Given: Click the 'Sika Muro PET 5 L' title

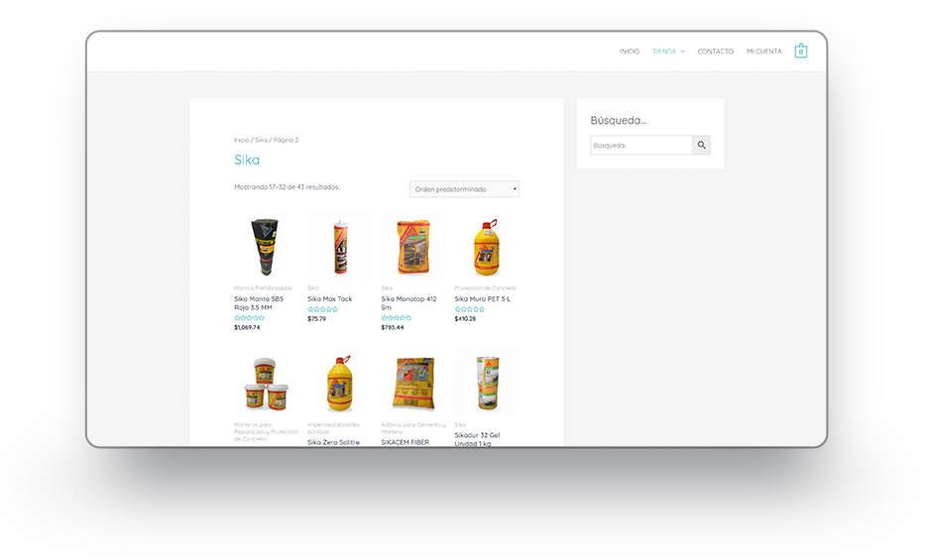Looking at the screenshot, I should pos(483,299).
